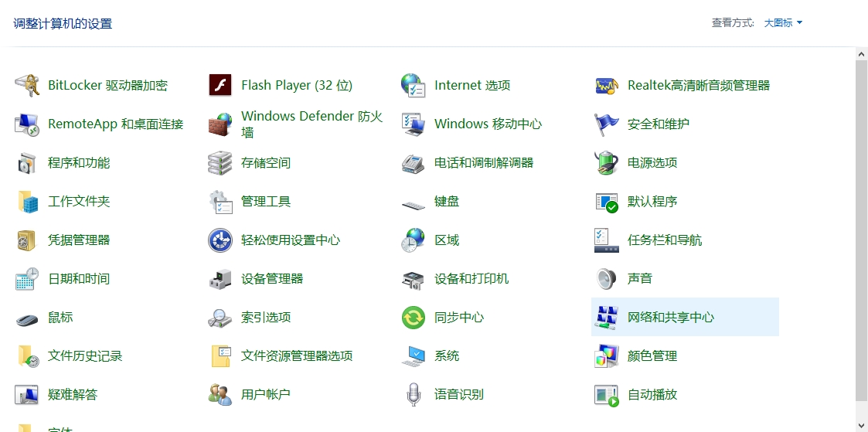Open the 声音 speaker icon

pos(606,278)
